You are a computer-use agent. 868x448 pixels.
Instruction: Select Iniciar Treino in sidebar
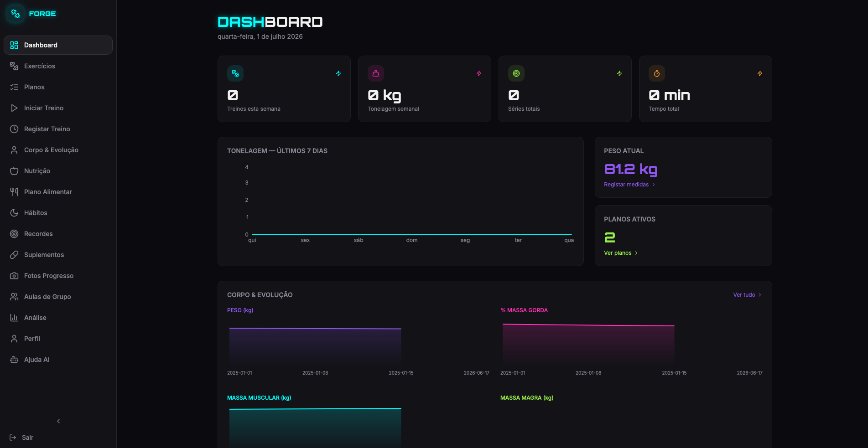pyautogui.click(x=58, y=108)
